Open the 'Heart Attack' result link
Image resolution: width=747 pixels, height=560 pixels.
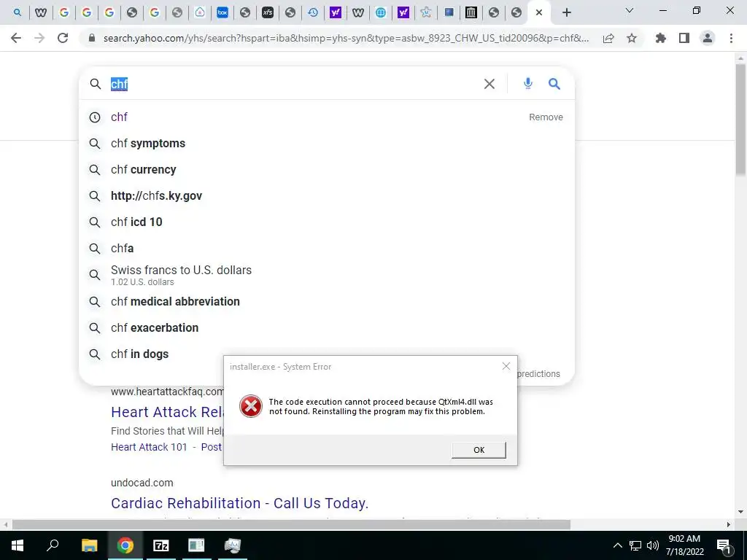click(167, 412)
